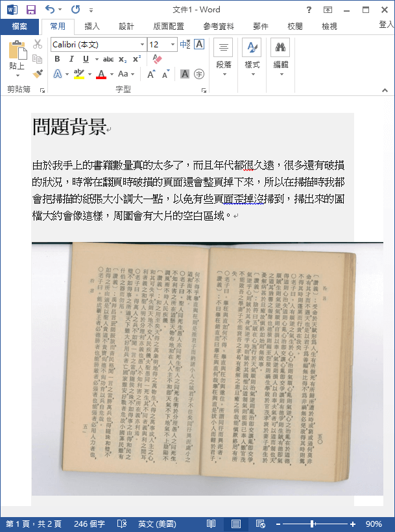Screen dimensions: 395x532
Task: Switch to Read Mode view
Action: coord(211,524)
